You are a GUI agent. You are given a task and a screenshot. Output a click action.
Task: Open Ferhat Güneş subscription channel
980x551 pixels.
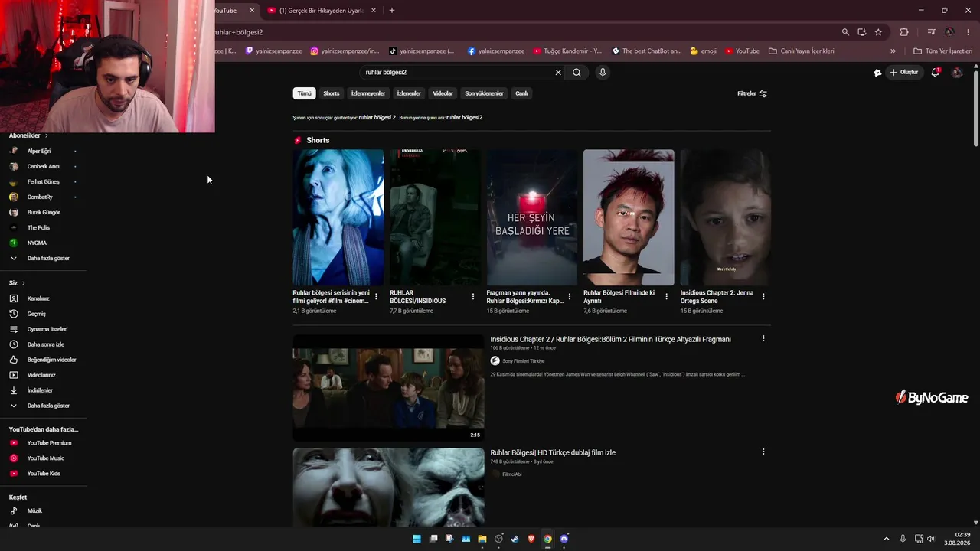pos(44,181)
